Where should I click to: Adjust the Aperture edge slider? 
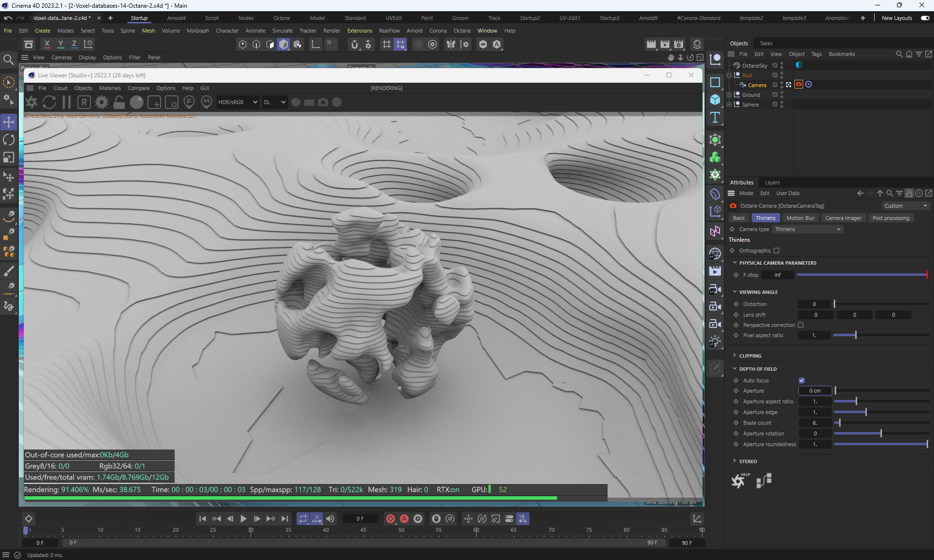pos(866,412)
